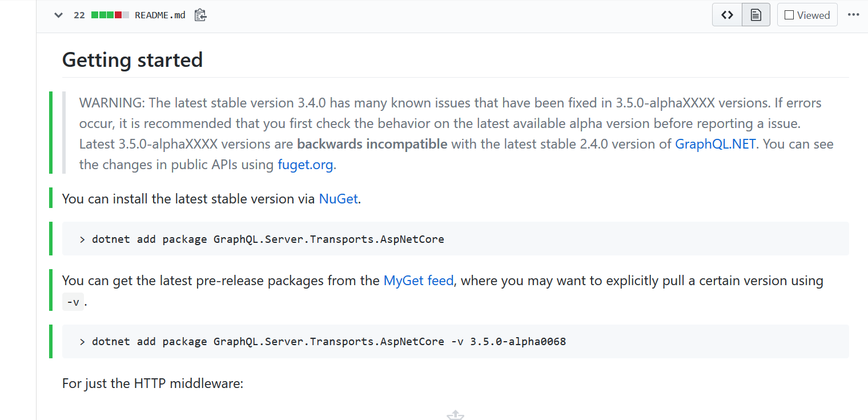Image resolution: width=868 pixels, height=420 pixels.
Task: Click the README.md filename label
Action: coord(159,15)
